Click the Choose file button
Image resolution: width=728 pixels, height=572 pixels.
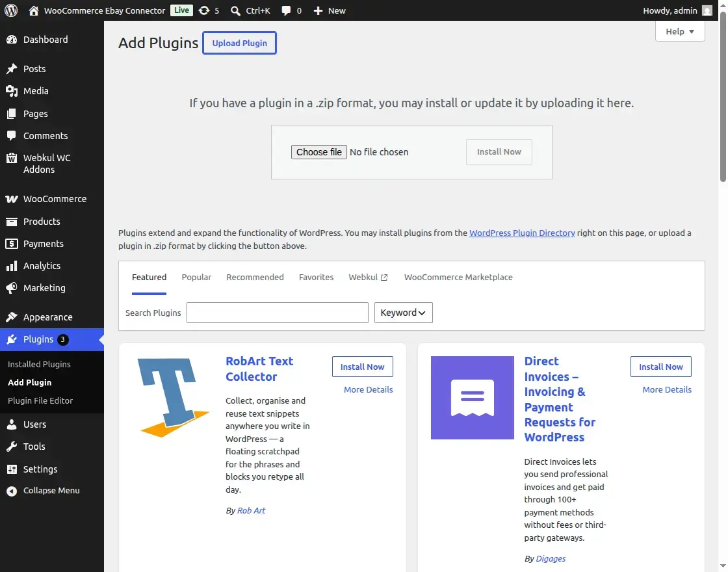319,152
